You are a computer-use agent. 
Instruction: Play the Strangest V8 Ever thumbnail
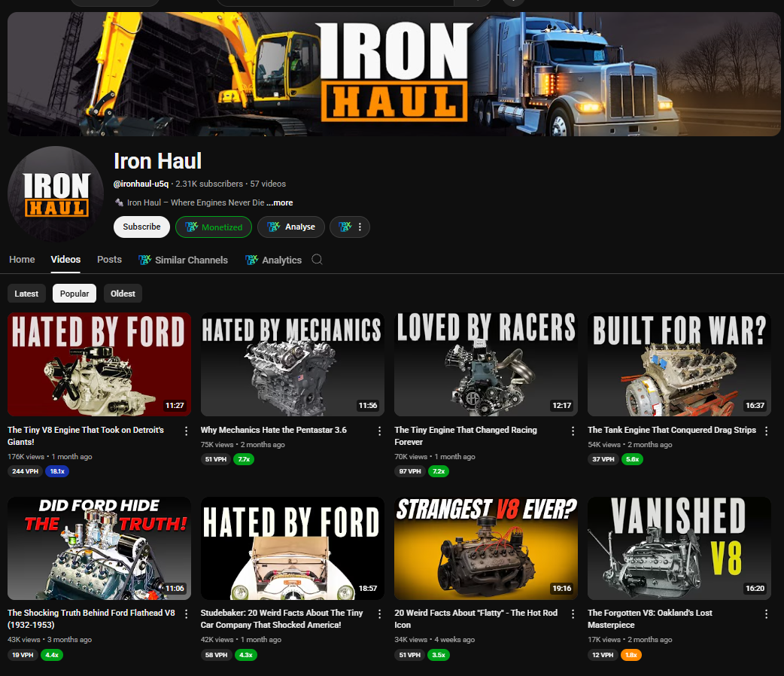[x=486, y=548]
